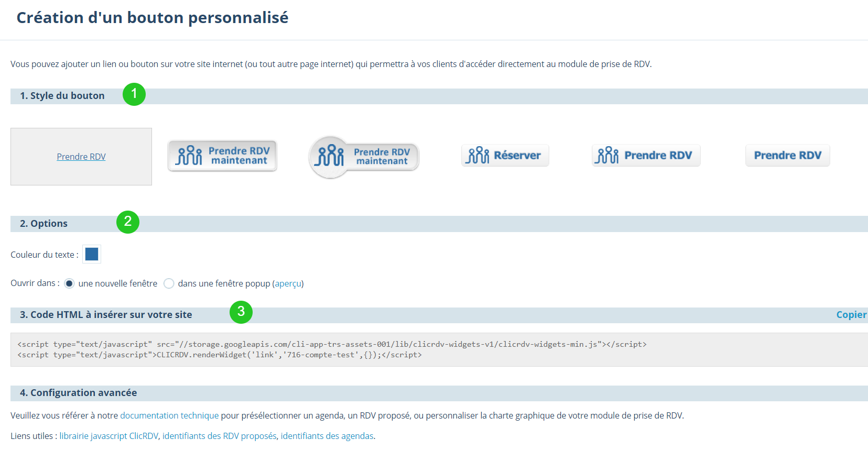Image resolution: width=868 pixels, height=461 pixels.
Task: Select 'dans une fenêtre popup' radio option
Action: pos(169,283)
